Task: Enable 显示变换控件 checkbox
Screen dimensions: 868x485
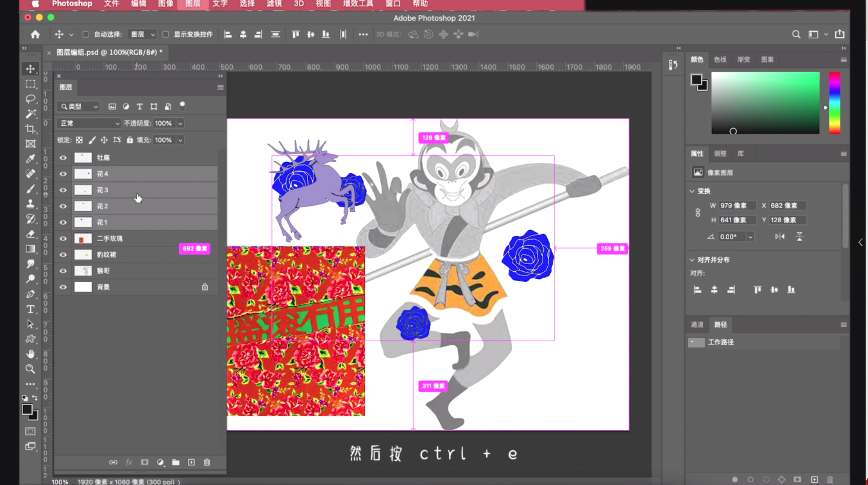Action: (165, 34)
